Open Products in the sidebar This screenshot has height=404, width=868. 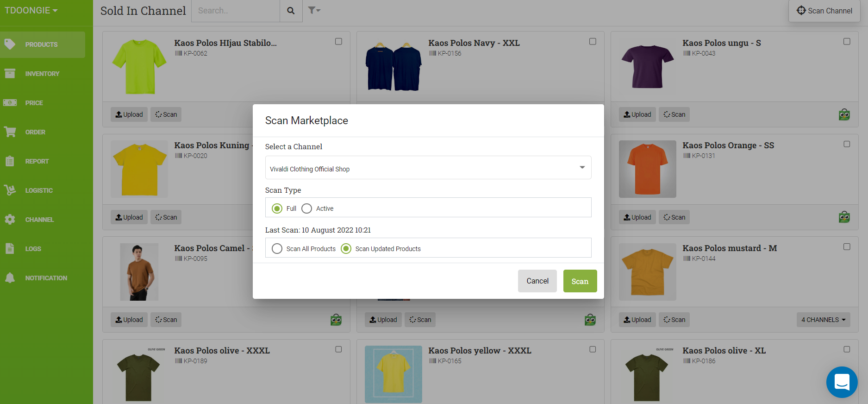click(43, 44)
